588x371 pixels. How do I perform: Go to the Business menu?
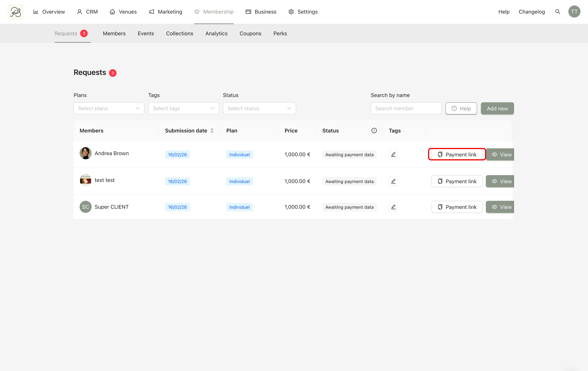pyautogui.click(x=261, y=12)
